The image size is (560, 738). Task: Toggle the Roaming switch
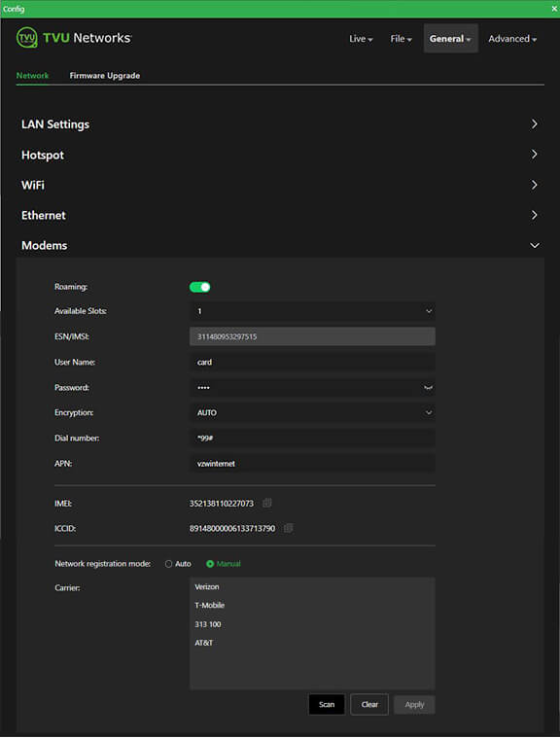coord(200,287)
